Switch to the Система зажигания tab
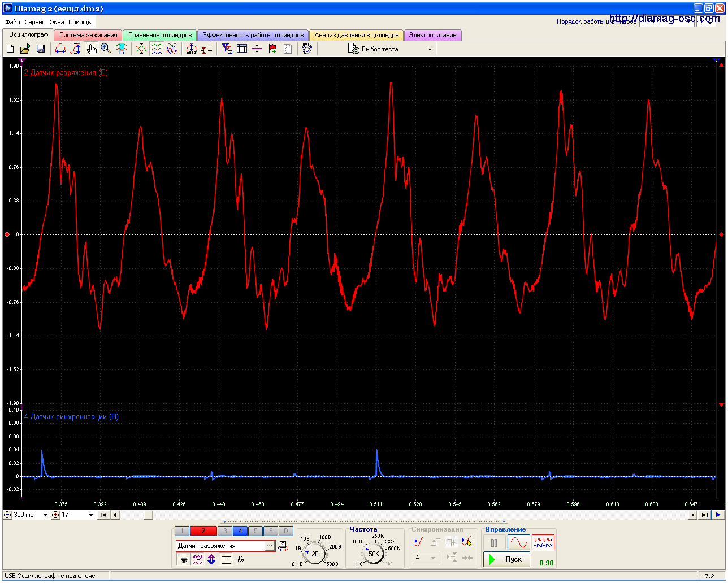This screenshot has width=728, height=583. pyautogui.click(x=88, y=35)
